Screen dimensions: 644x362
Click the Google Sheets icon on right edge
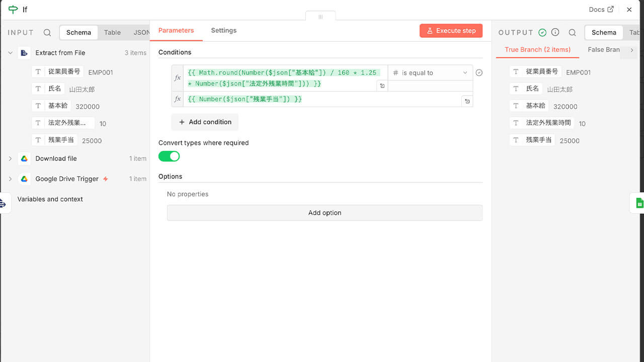tap(639, 203)
